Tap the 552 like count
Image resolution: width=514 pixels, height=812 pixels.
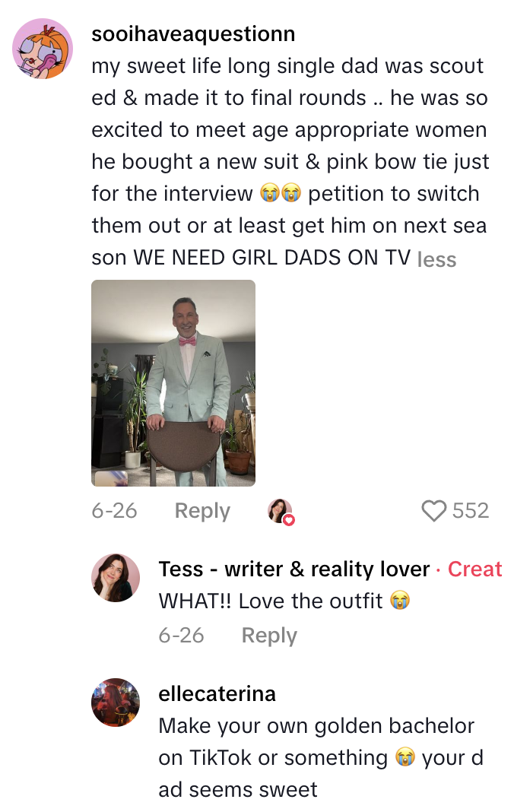coord(471,511)
